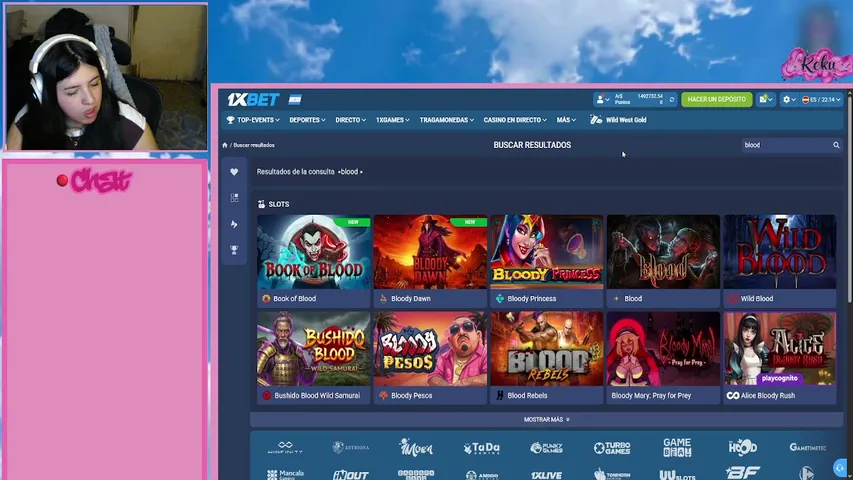Select the Gametimetec provider logo
Viewport: 853px width, 480px height.
coord(808,447)
